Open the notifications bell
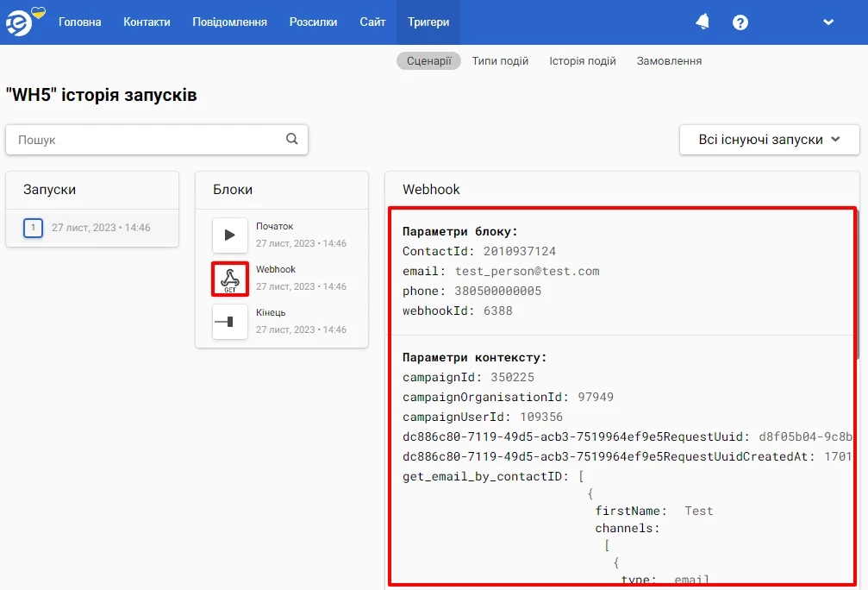 tap(703, 22)
